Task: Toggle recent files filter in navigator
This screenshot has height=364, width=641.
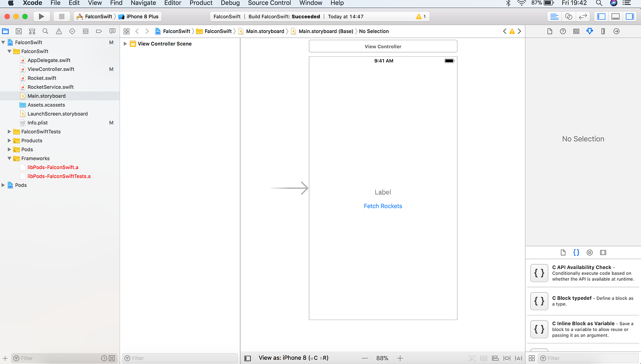Action: click(x=104, y=359)
